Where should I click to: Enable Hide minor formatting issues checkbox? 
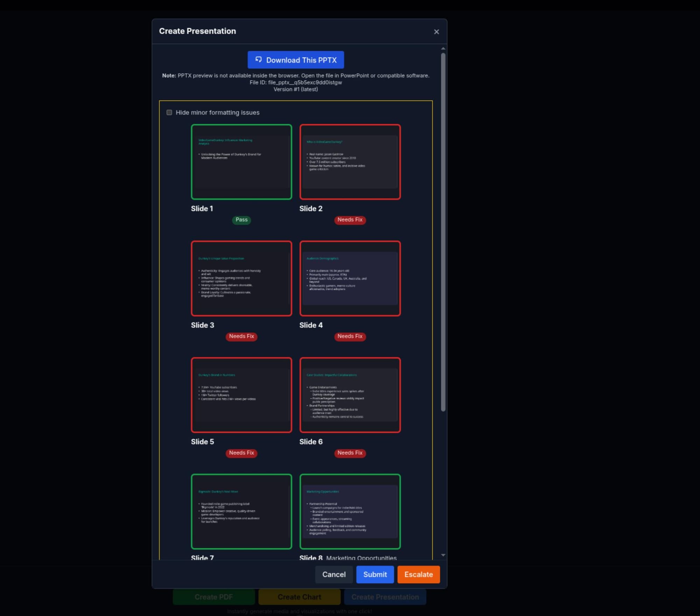point(169,112)
